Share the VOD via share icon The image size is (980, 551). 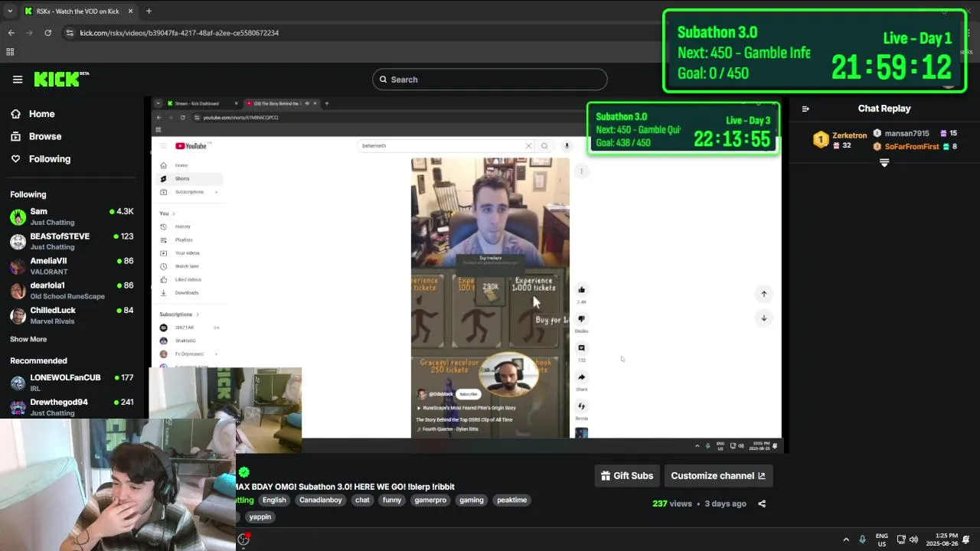tap(762, 504)
